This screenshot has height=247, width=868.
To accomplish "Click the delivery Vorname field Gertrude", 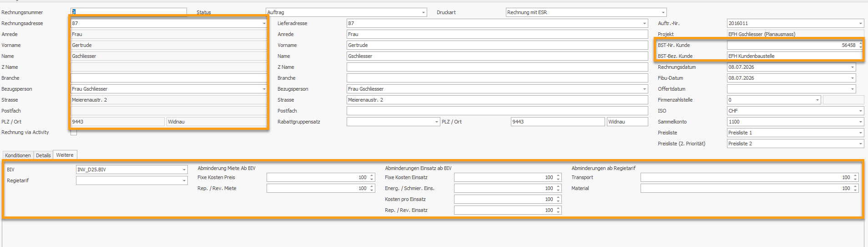I will point(497,45).
